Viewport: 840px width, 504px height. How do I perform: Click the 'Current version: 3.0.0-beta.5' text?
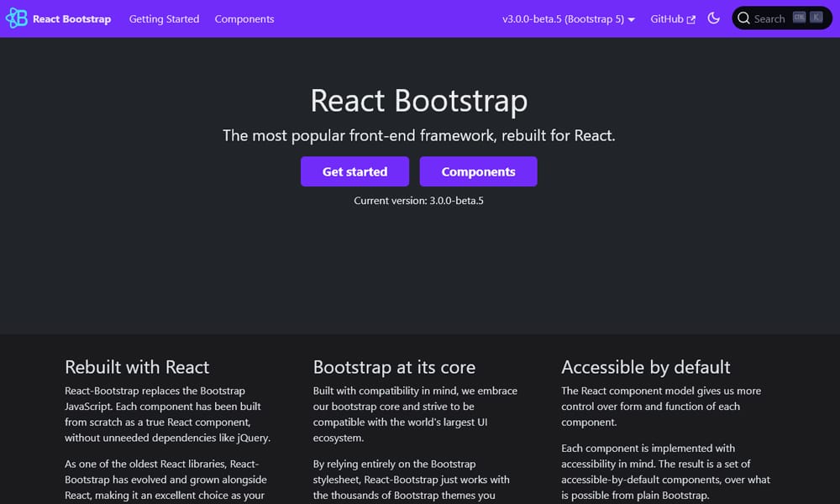[x=418, y=200]
